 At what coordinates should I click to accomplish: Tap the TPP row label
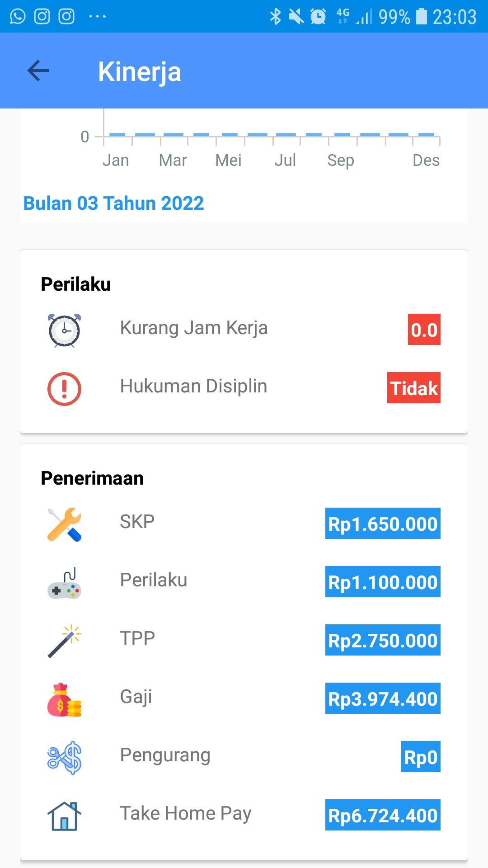(x=137, y=638)
